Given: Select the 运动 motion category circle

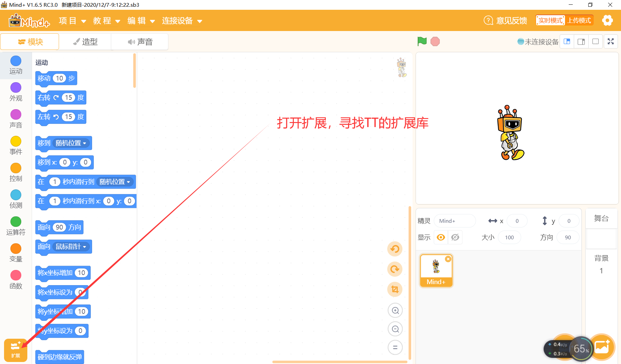Looking at the screenshot, I should (x=16, y=61).
